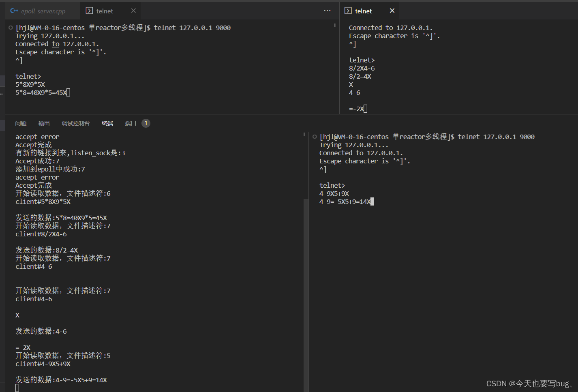578x392 pixels.
Task: Click the first 'accept error' line in server log
Action: pos(37,137)
